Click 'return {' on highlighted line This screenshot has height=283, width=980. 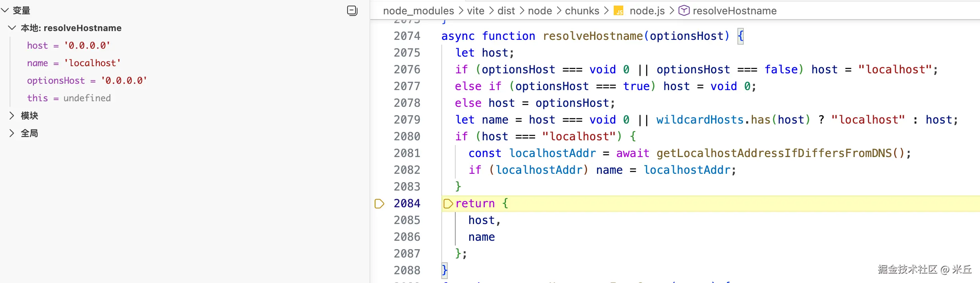point(482,204)
